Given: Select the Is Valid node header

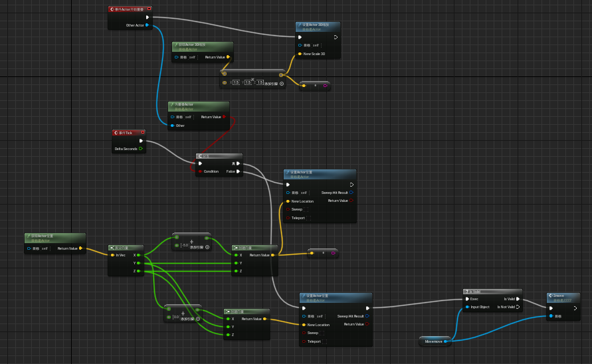Looking at the screenshot, I should (492, 292).
